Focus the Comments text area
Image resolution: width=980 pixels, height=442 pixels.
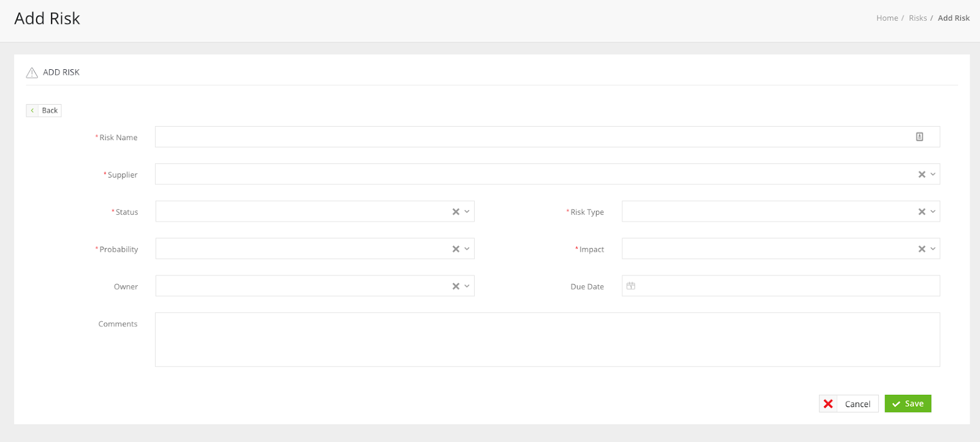point(548,340)
